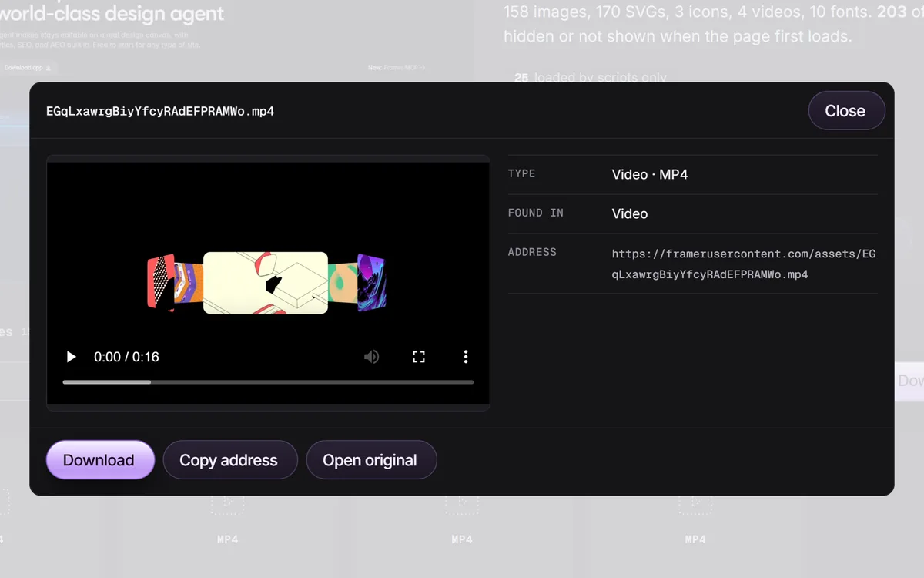Mute the video volume icon
The width and height of the screenshot is (924, 578).
[372, 357]
